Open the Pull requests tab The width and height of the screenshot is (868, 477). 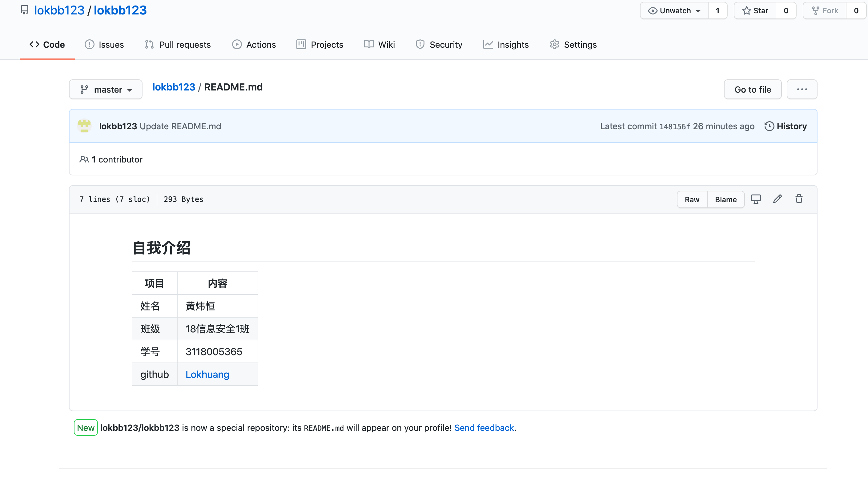(178, 44)
